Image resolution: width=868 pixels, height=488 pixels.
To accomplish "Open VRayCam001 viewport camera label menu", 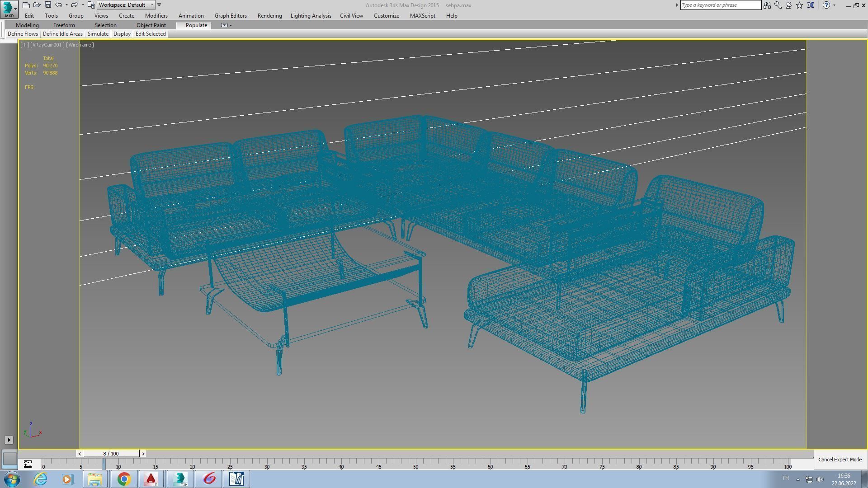I will [x=47, y=45].
